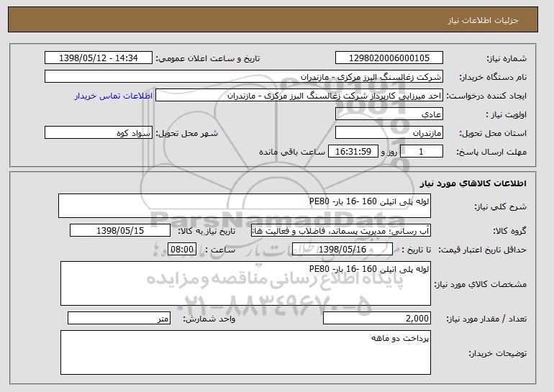
Task: Click the label شرح کلی نیاز
Action: pyautogui.click(x=500, y=206)
